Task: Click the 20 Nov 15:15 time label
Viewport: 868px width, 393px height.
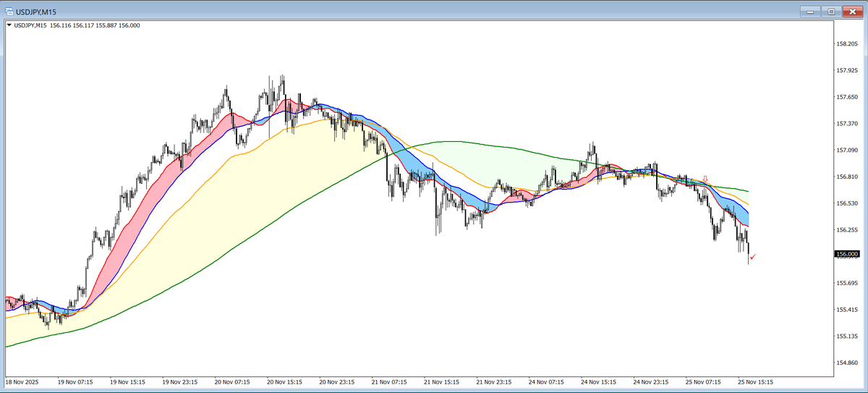Action: pos(284,381)
